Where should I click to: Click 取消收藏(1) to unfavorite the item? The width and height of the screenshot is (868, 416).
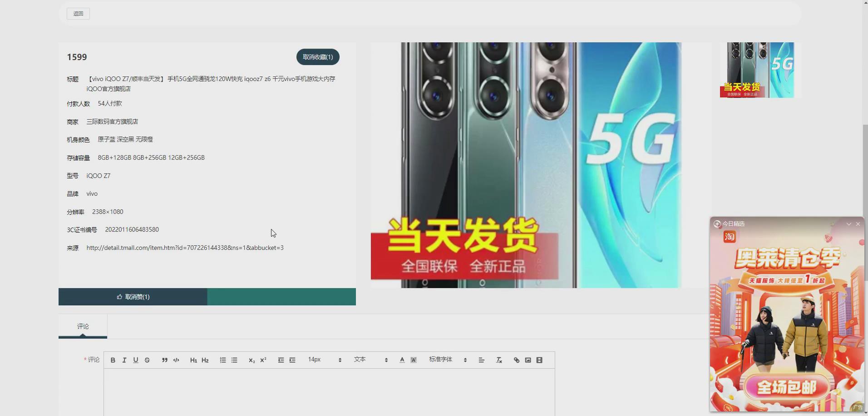coord(318,57)
